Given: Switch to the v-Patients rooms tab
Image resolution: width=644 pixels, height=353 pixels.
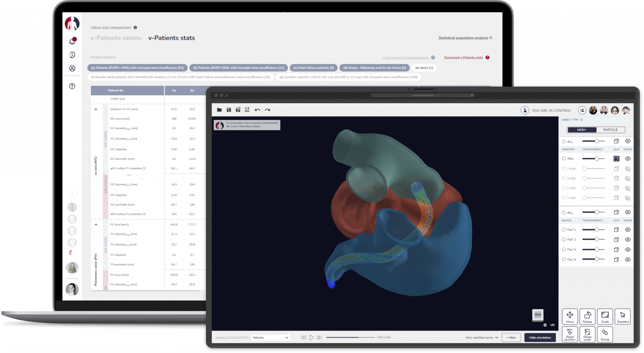Looking at the screenshot, I should pos(116,38).
